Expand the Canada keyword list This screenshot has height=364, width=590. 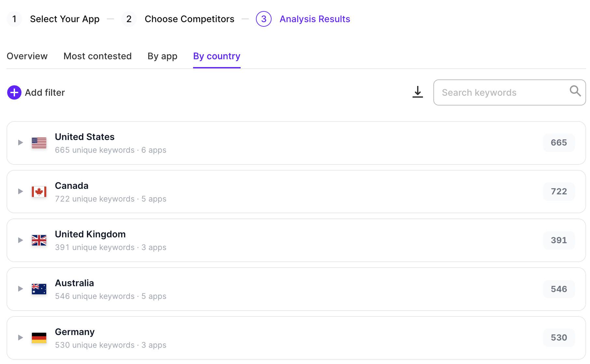(20, 191)
